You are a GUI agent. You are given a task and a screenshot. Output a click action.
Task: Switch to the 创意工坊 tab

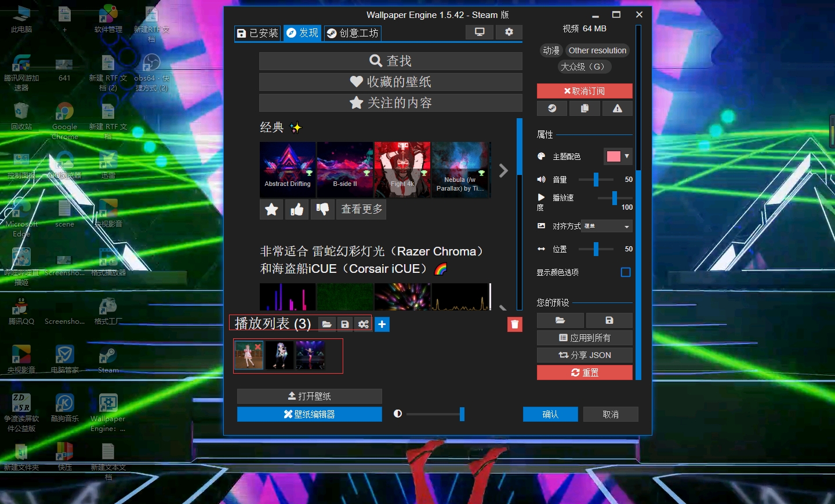(353, 33)
